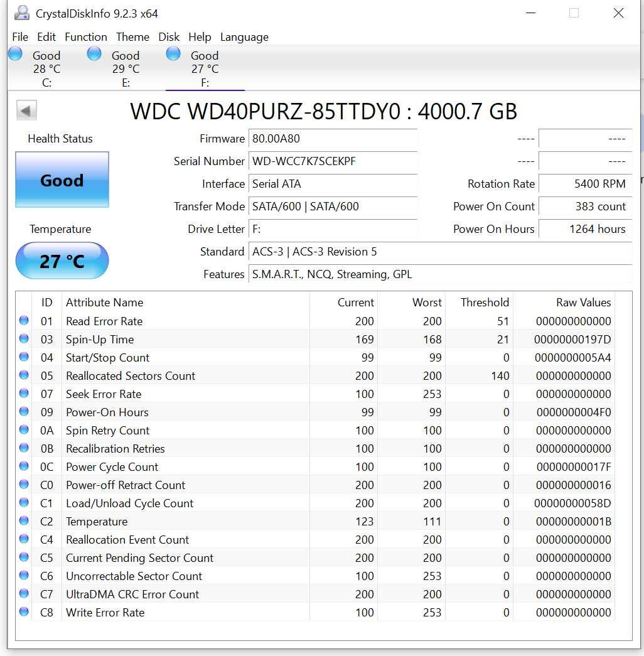Click the Good health status button

(62, 180)
